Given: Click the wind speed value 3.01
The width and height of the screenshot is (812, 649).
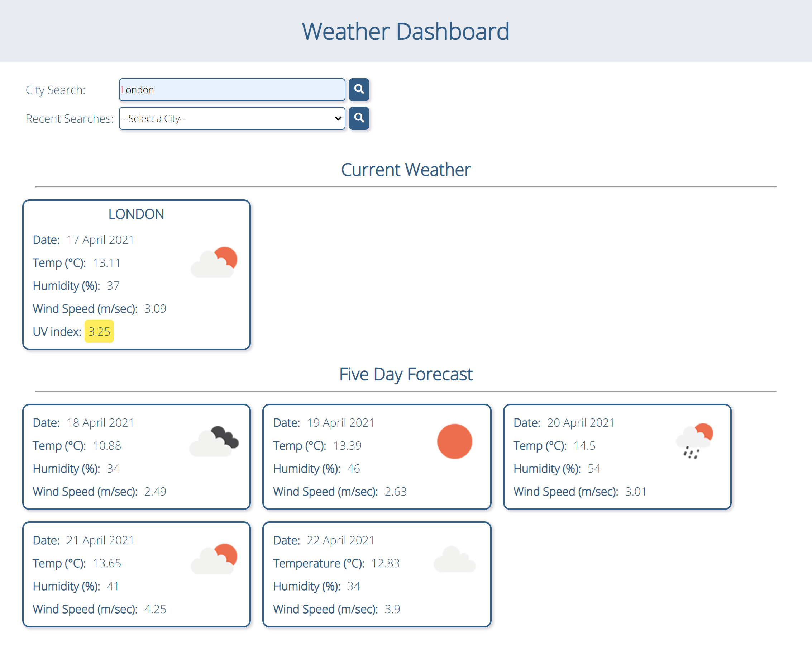Looking at the screenshot, I should [x=635, y=492].
